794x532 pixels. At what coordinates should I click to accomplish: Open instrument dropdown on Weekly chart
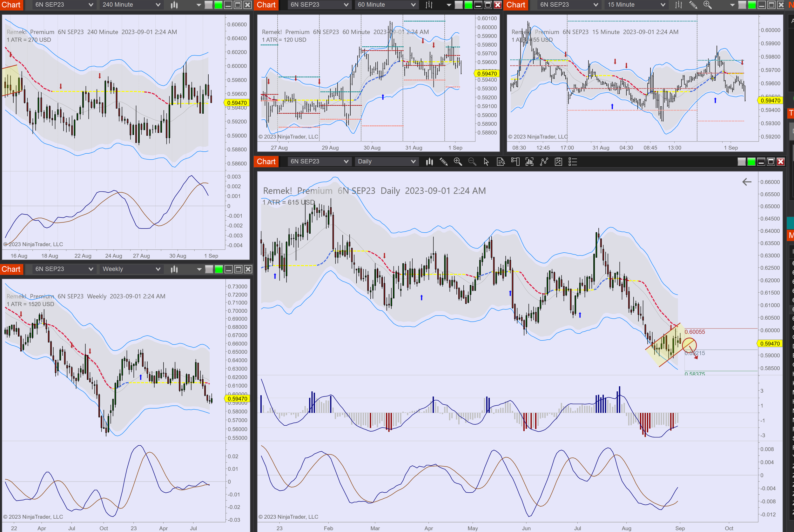(x=63, y=269)
